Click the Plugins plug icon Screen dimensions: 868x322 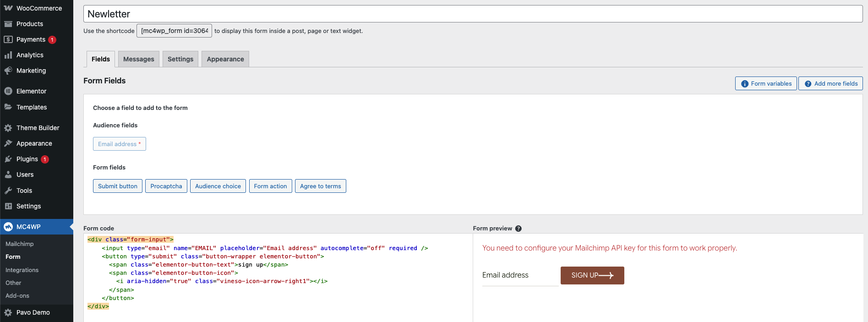point(8,159)
